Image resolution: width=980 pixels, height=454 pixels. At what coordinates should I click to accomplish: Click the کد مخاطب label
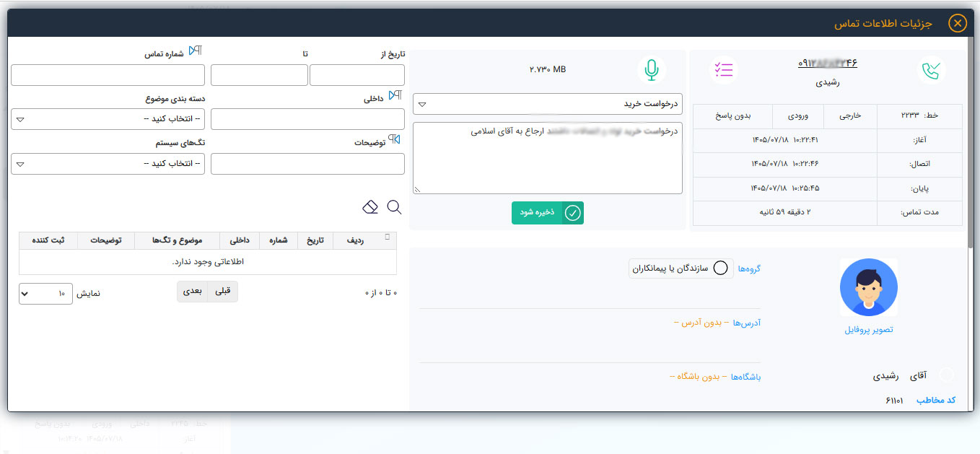pos(936,400)
